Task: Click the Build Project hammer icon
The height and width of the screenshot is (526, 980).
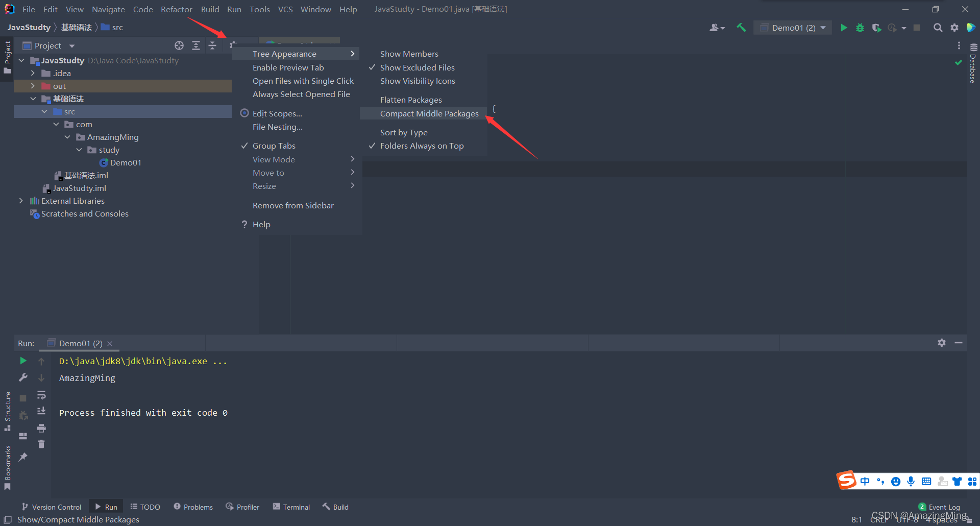Action: (741, 28)
